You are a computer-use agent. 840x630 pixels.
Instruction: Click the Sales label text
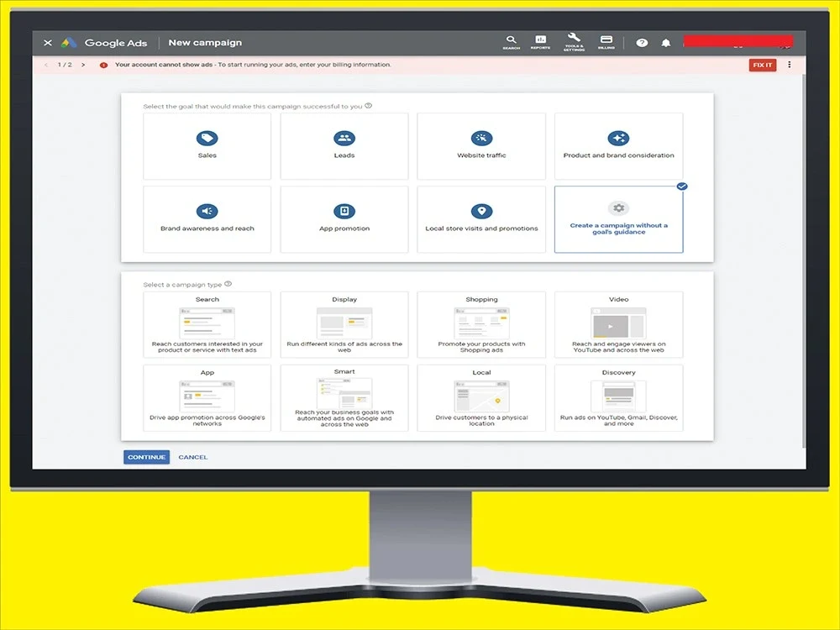[207, 155]
